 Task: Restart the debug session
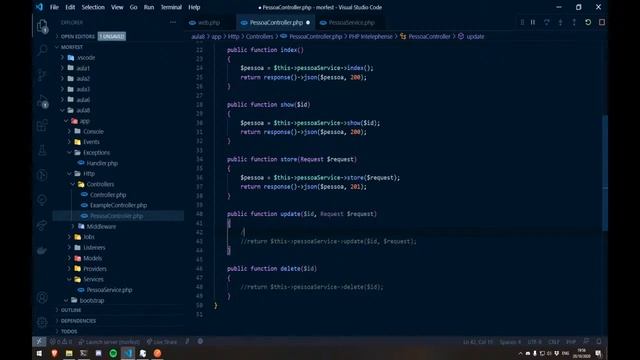[x=588, y=22]
